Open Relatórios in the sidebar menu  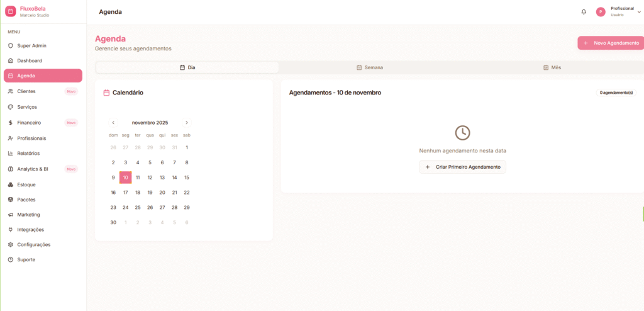coord(28,154)
